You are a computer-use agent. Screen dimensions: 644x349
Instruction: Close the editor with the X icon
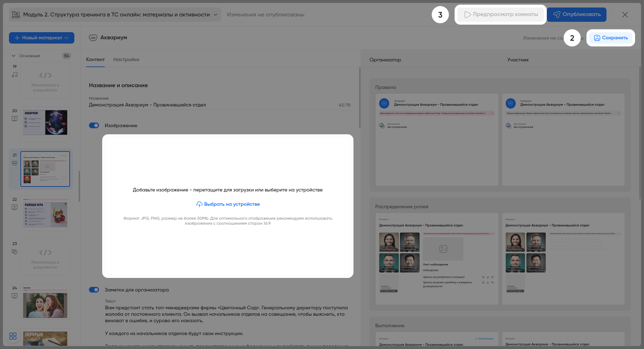(x=625, y=15)
